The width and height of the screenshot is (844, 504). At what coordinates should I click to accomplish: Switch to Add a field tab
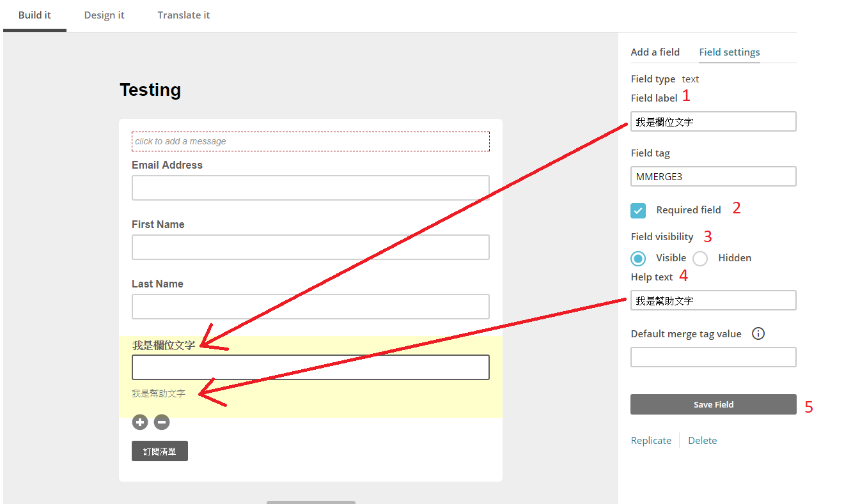pos(655,52)
